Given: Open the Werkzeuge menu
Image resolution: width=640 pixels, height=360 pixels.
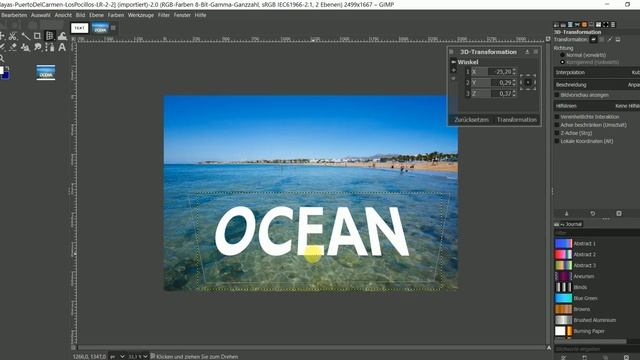Looking at the screenshot, I should pos(141,15).
